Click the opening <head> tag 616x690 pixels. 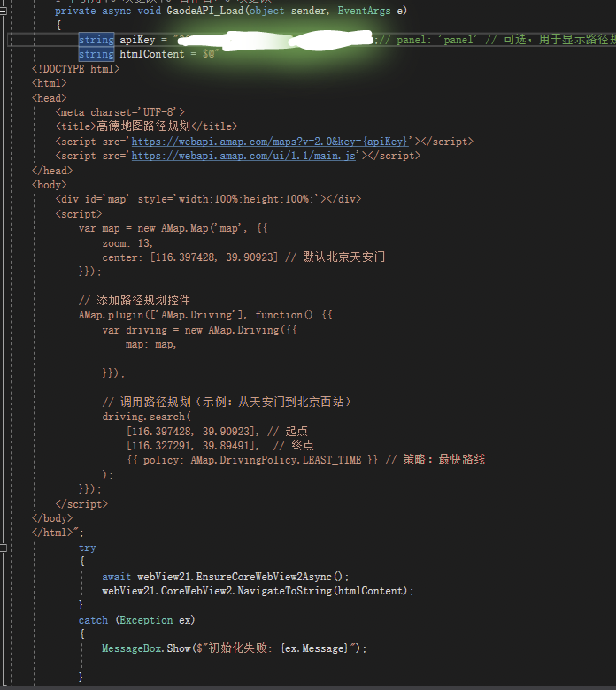coord(49,97)
